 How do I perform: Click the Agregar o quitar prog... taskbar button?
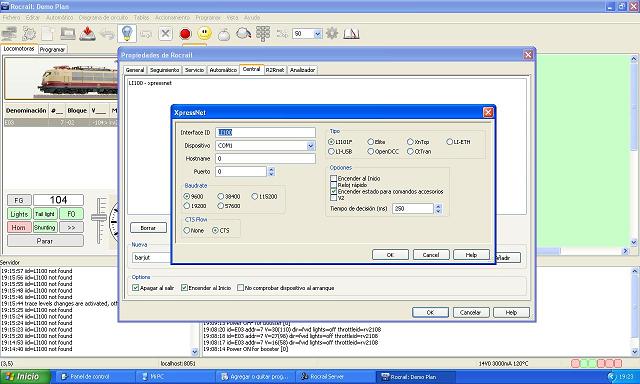[256, 377]
